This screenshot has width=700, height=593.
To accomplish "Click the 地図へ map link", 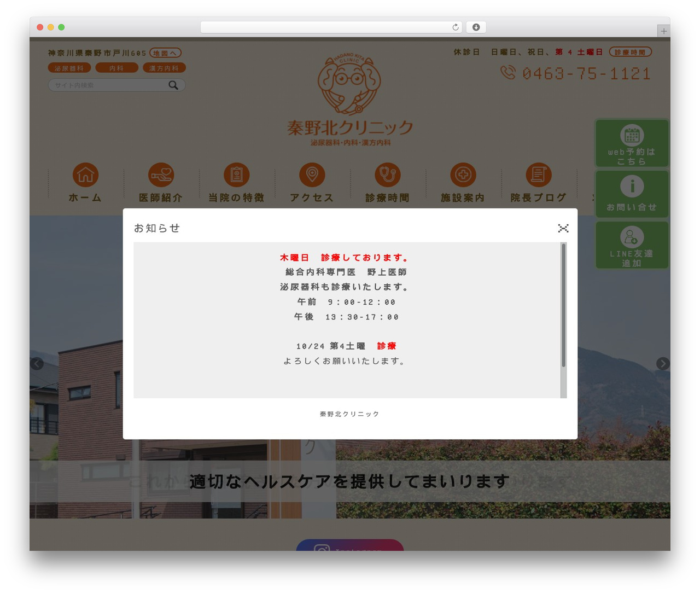I will pos(165,53).
